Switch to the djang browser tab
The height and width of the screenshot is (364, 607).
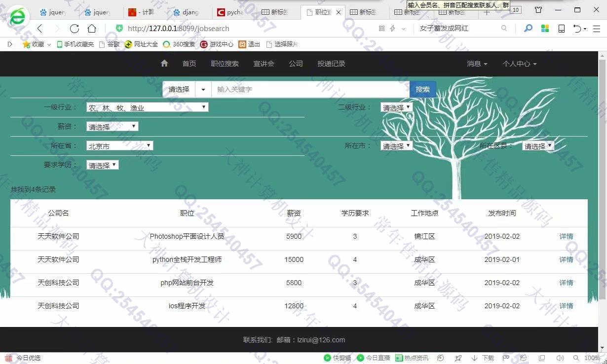click(190, 12)
